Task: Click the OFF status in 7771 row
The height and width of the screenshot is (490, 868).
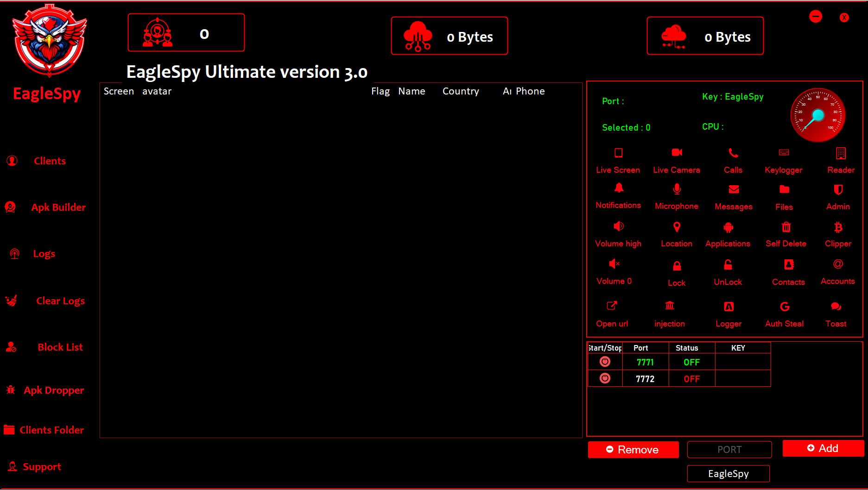Action: (692, 362)
